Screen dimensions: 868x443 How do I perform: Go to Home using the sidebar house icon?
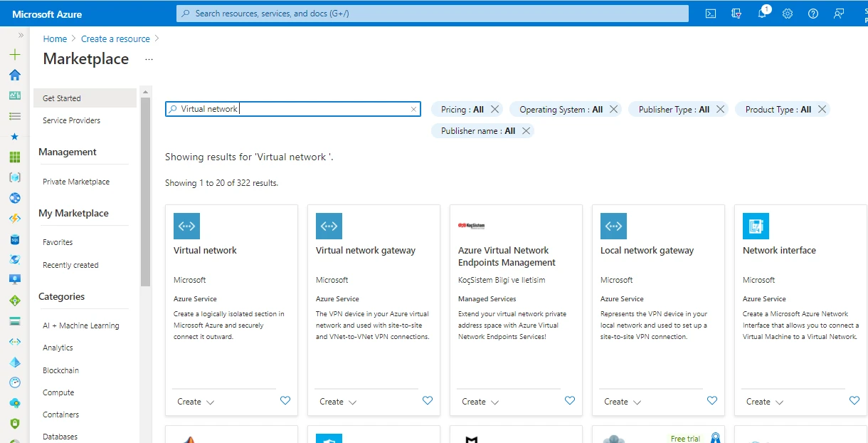click(x=14, y=74)
